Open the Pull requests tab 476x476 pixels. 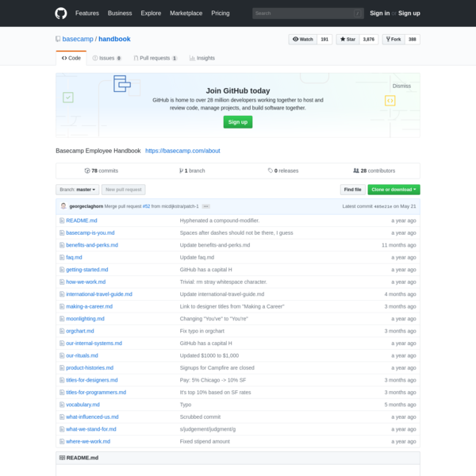(155, 58)
